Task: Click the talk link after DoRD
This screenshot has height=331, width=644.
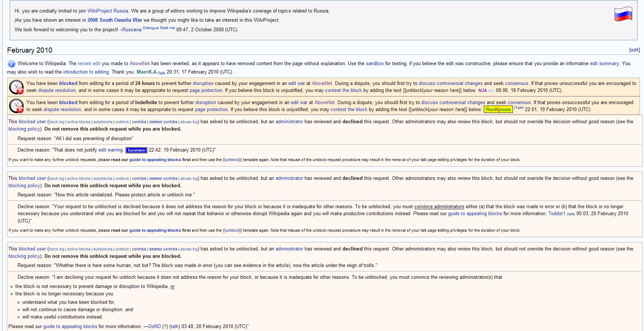Action: 175,327
